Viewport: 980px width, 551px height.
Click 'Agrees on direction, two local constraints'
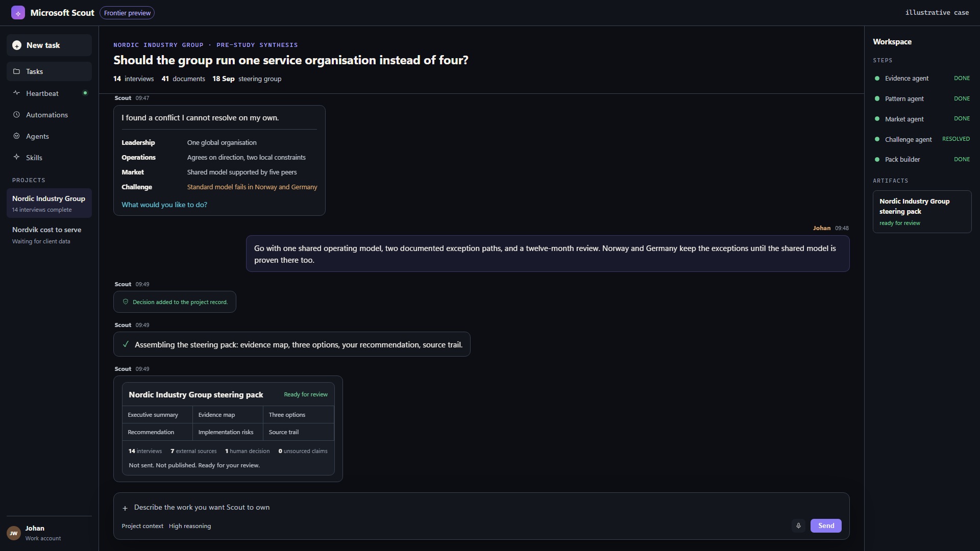point(246,158)
